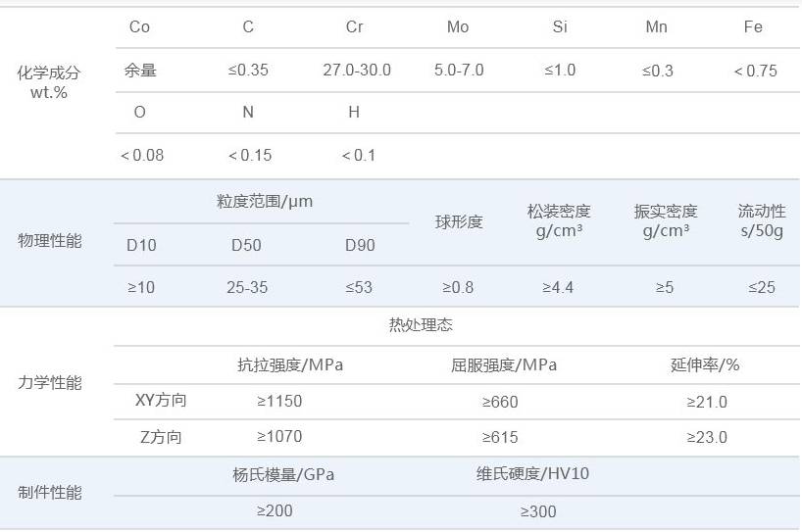This screenshot has height=532, width=802.
Task: Click the 流动性 value ≤25
Action: (762, 287)
